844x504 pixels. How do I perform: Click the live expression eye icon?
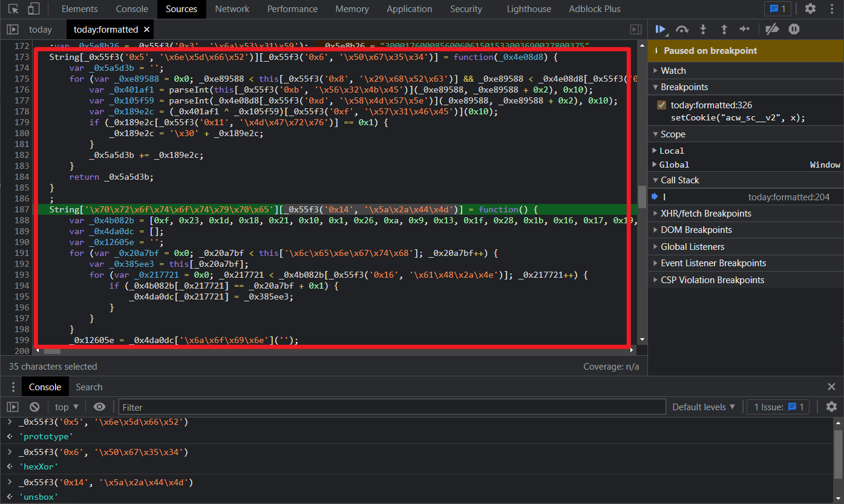[x=100, y=407]
